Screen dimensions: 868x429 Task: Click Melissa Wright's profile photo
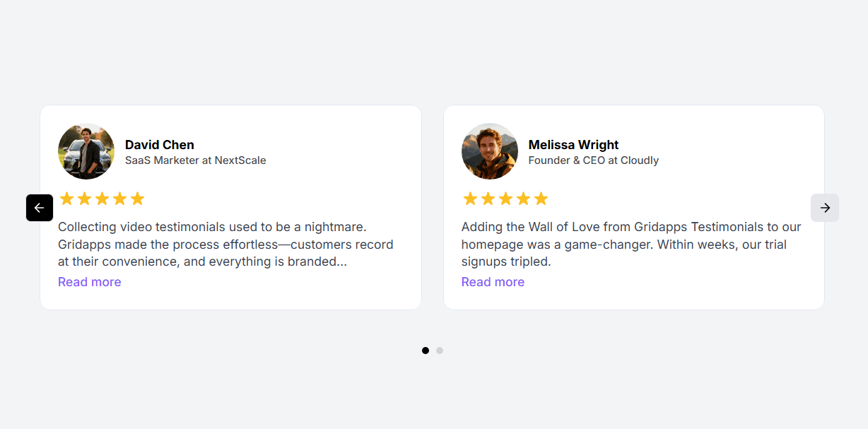click(489, 151)
